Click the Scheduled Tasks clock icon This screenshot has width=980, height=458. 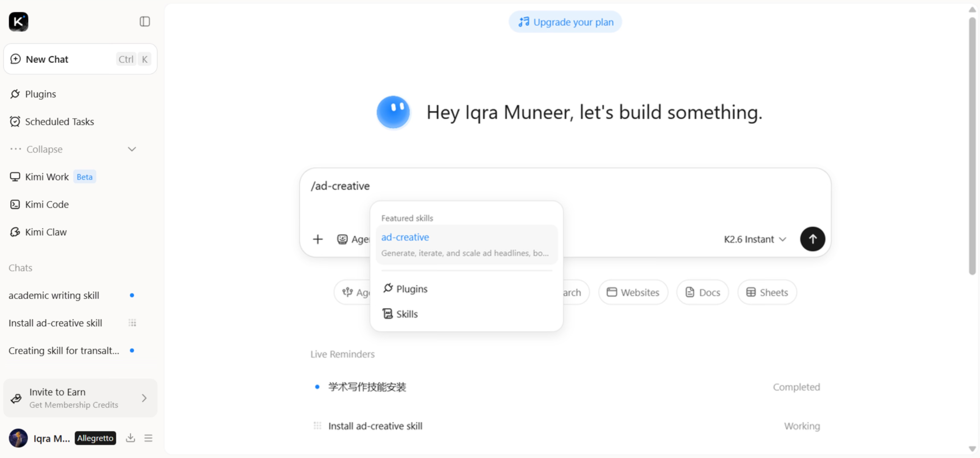[x=15, y=122]
